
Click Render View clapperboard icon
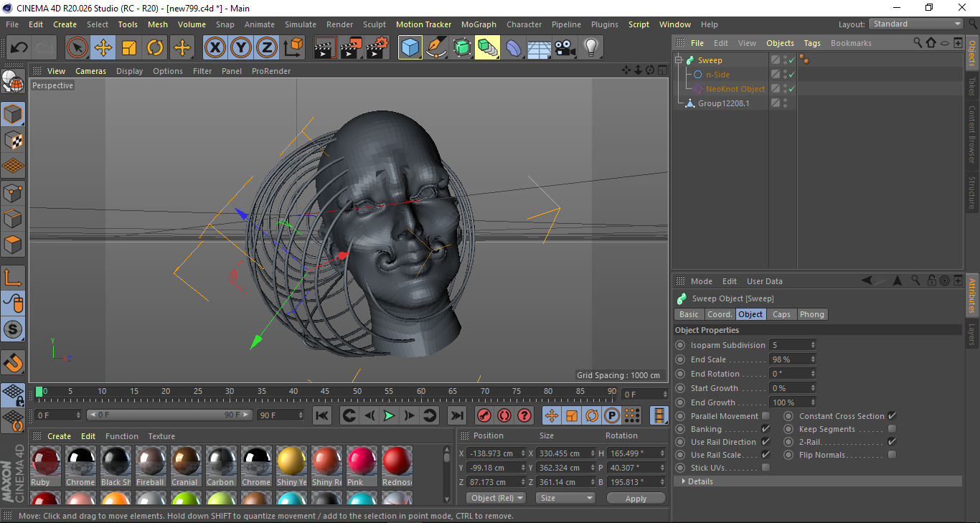point(326,48)
